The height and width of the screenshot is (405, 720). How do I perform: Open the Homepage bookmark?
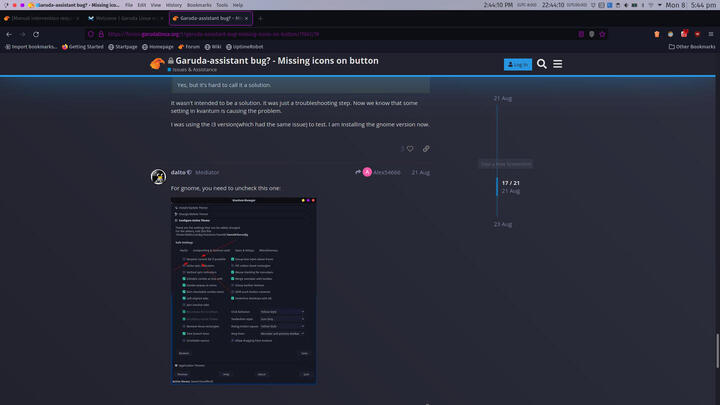point(158,47)
